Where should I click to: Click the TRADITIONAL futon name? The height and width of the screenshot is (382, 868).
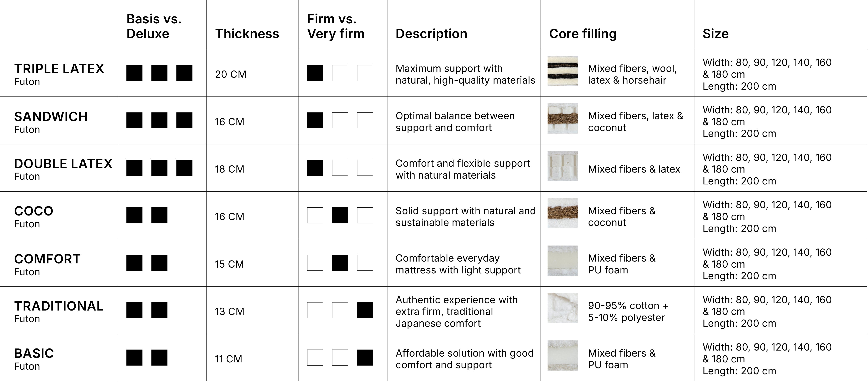click(59, 306)
